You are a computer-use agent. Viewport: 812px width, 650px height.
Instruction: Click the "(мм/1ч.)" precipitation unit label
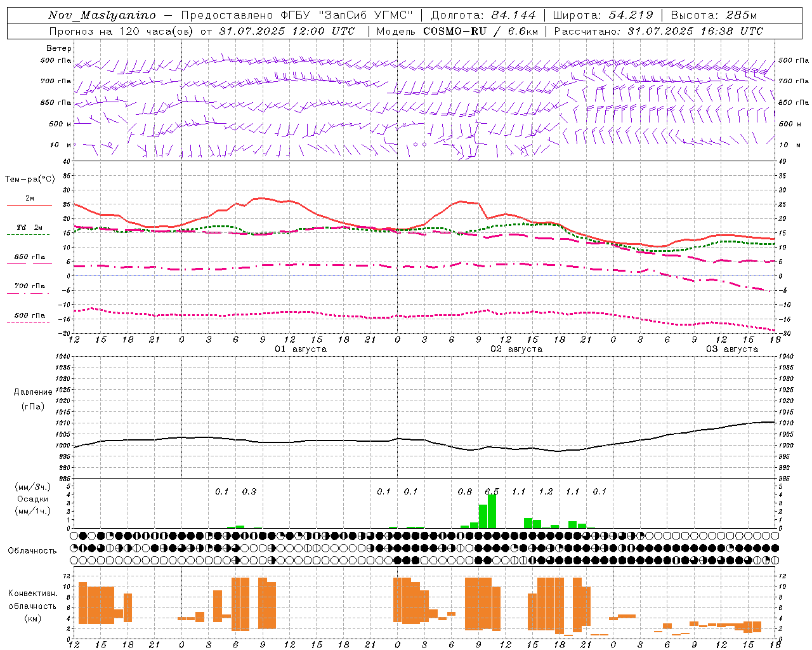click(x=33, y=510)
